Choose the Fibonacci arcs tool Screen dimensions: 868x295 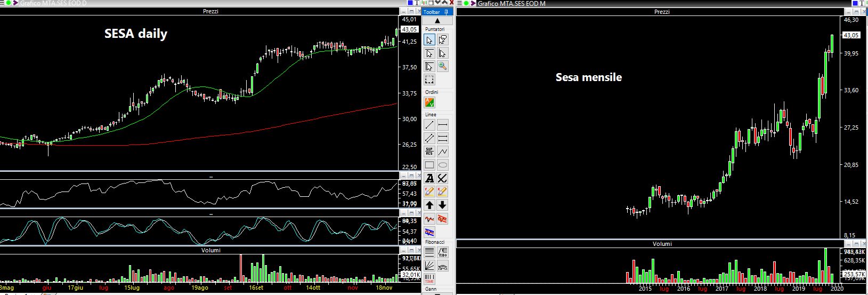(x=442, y=266)
